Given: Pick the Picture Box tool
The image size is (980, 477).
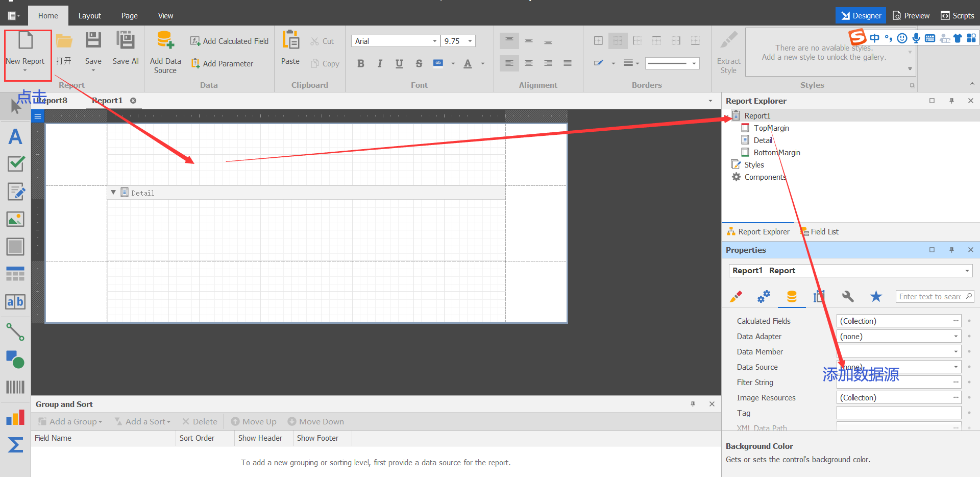Looking at the screenshot, I should (15, 219).
